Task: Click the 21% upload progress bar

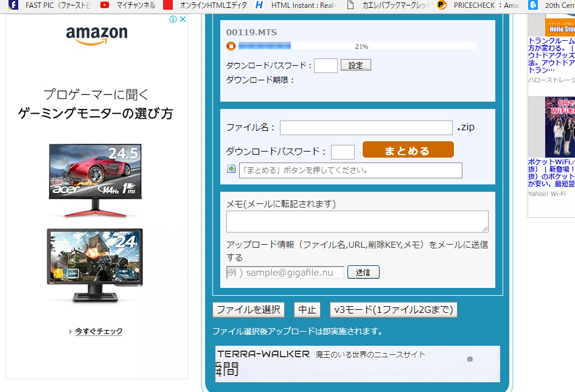Action: point(357,46)
